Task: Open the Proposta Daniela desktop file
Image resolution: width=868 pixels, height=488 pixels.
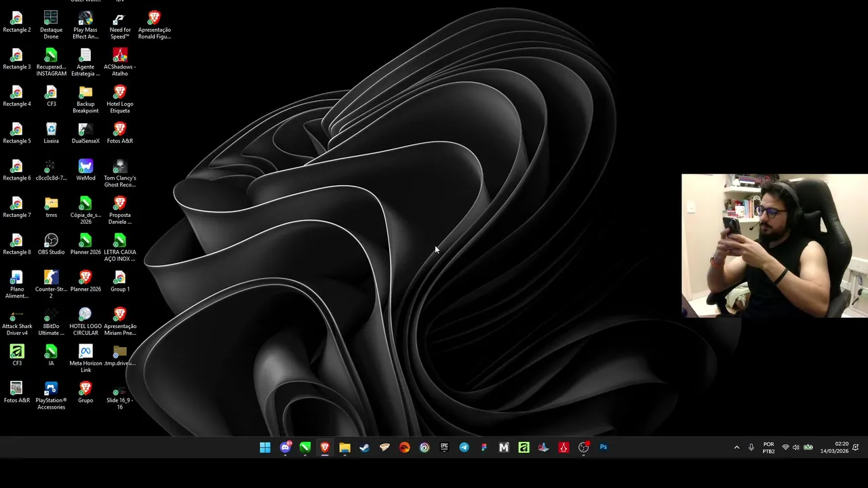Action: pos(120,210)
